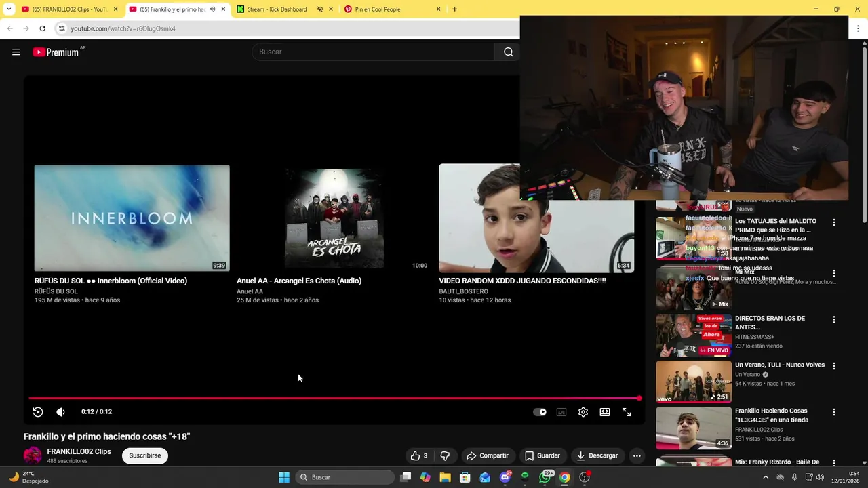Play the VIDEO RANDOM XDDD endscreen thumbnail
868x488 pixels.
[536, 218]
